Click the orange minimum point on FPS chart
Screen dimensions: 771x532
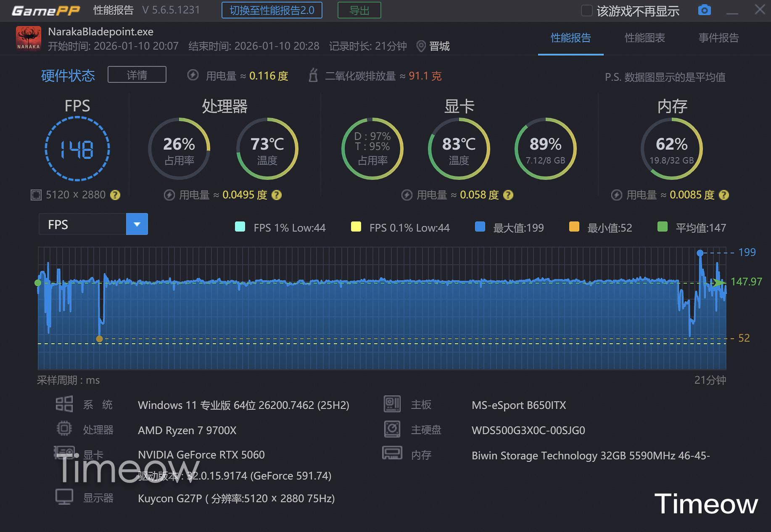click(x=99, y=339)
